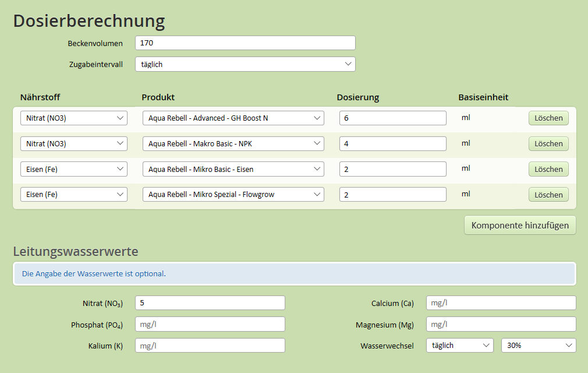Click the Beckenvolumen input field
This screenshot has height=373, width=588.
[x=245, y=43]
